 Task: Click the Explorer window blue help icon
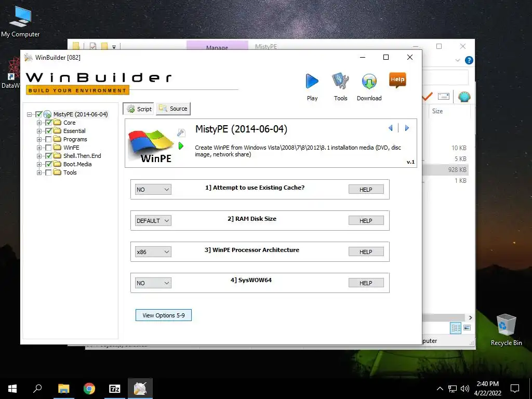469,60
